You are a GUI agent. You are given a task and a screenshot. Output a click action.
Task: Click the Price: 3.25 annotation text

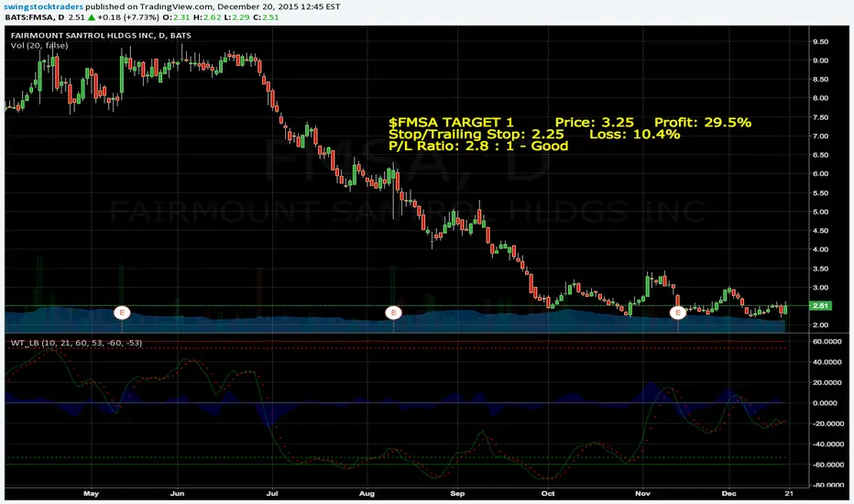click(x=594, y=122)
